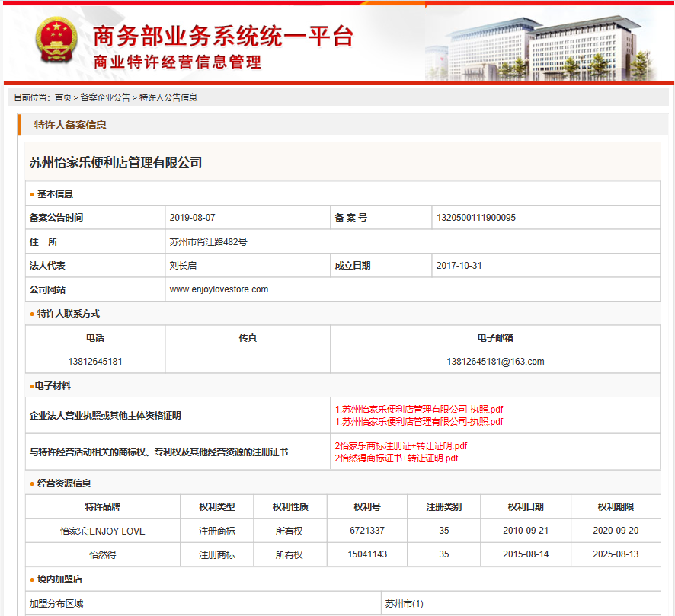The width and height of the screenshot is (675, 616).
Task: Click the subtitle 商业特许经营信息管理
Action: click(x=178, y=62)
